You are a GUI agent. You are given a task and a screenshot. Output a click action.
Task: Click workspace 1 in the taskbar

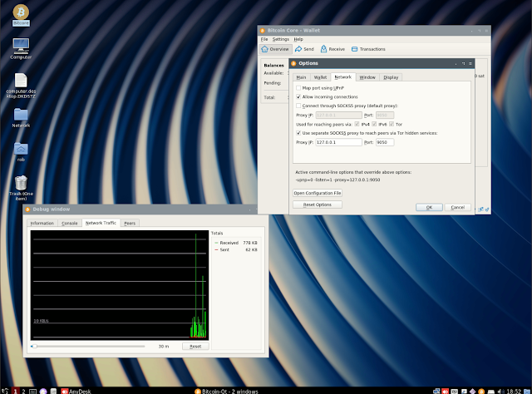point(15,392)
